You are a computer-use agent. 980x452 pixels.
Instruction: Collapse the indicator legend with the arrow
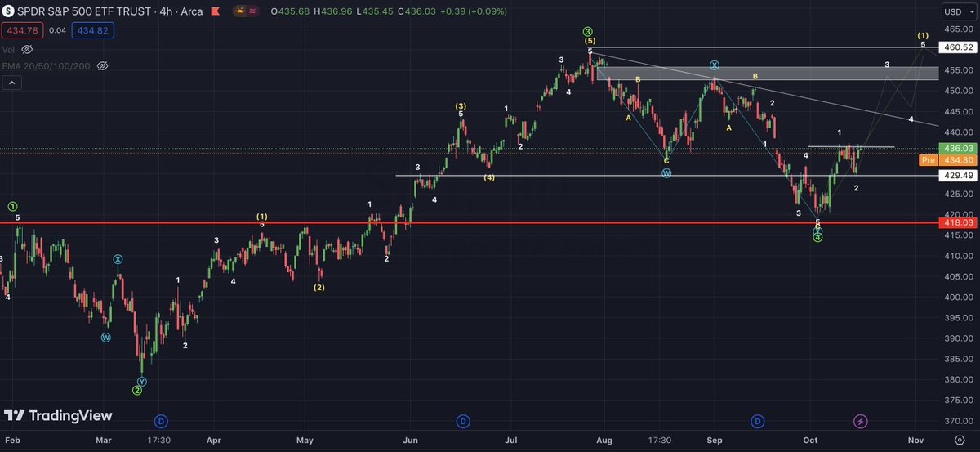click(12, 83)
